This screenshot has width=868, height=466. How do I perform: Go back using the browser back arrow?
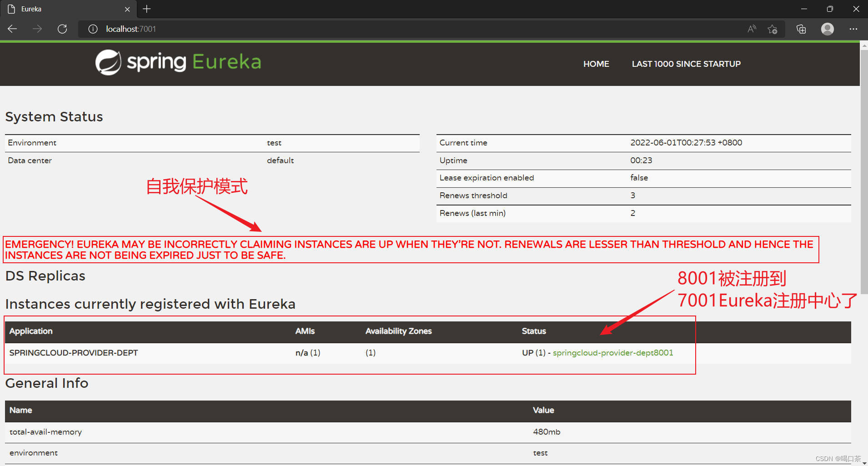point(12,29)
